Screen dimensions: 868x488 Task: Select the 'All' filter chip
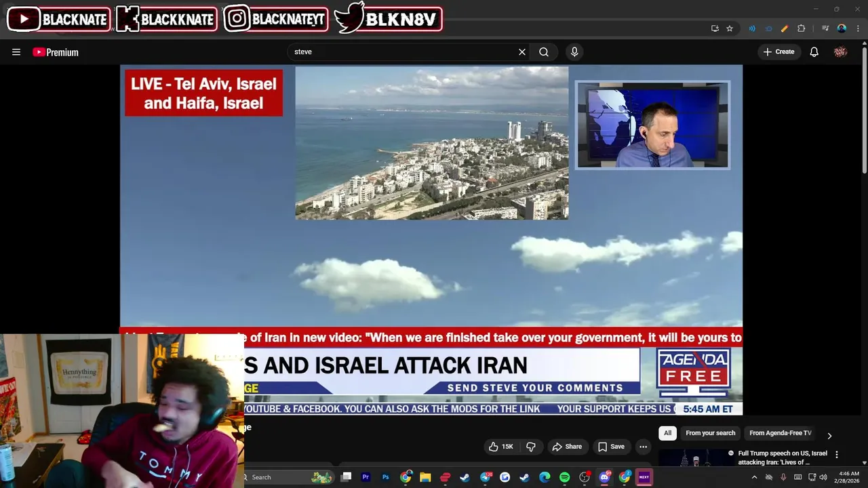click(x=668, y=433)
